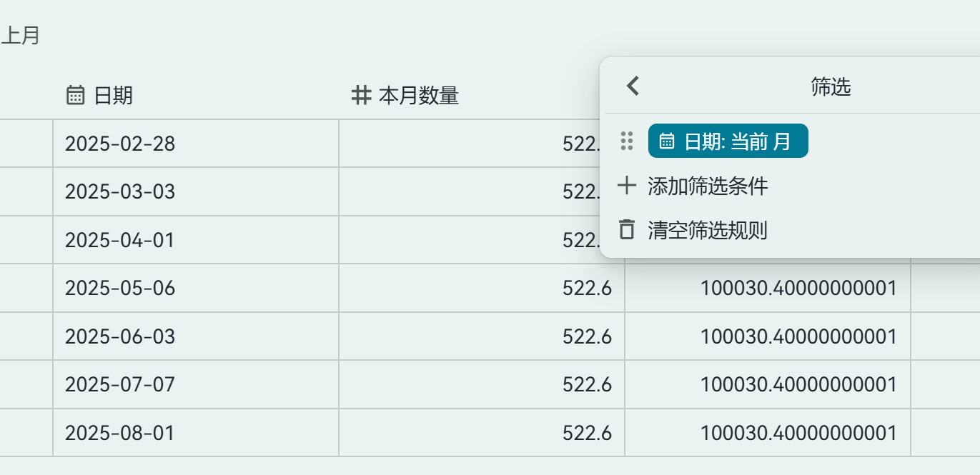Grab the six-dot drag handle of the filter rule
This screenshot has height=475, width=980.
point(627,141)
